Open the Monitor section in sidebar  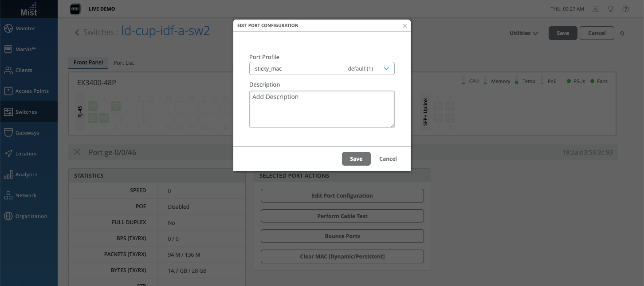click(25, 28)
